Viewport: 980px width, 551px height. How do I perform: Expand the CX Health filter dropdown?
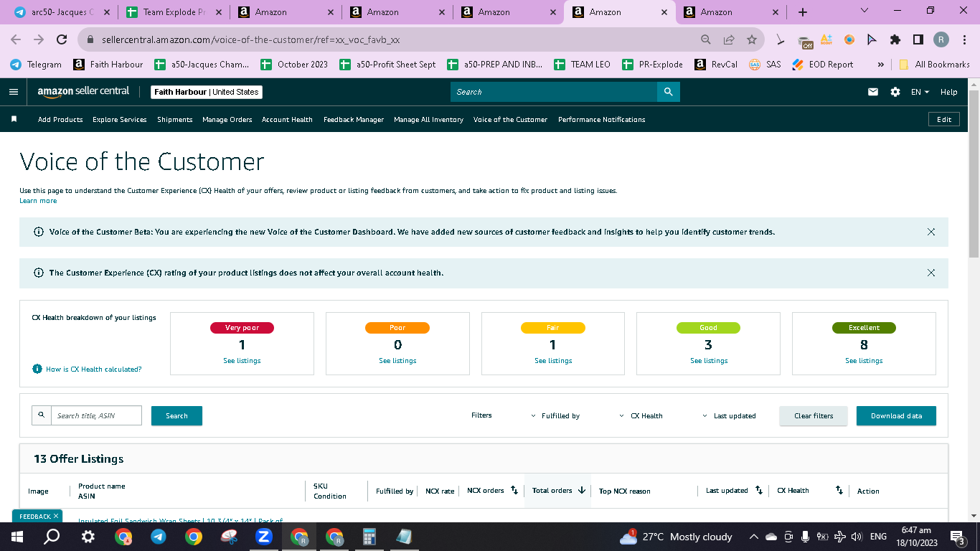[641, 415]
